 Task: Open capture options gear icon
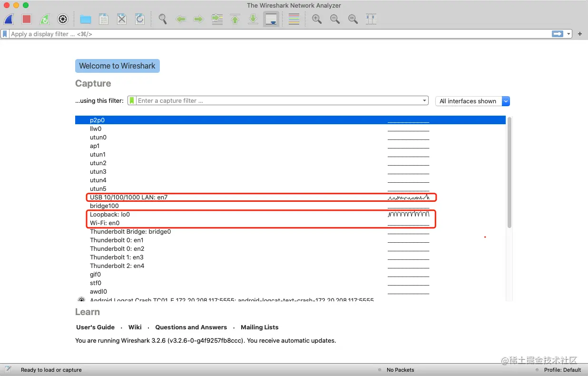(63, 19)
